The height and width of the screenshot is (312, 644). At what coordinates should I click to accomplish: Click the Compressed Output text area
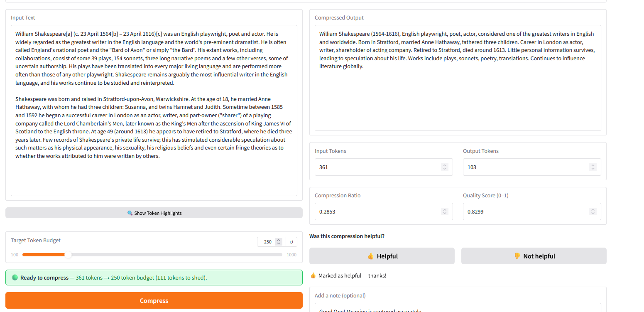pyautogui.click(x=458, y=78)
